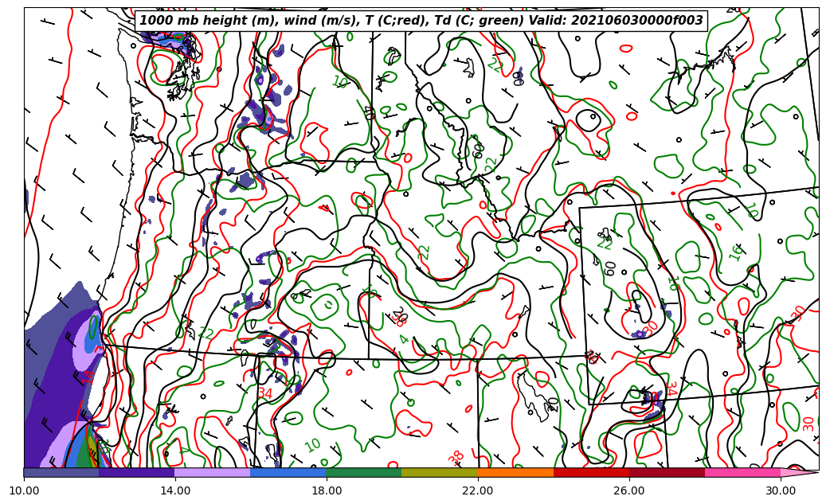Pick the light lavender 14–16 colorbar segment
Viewport: 826px width, 504px height.
click(212, 472)
